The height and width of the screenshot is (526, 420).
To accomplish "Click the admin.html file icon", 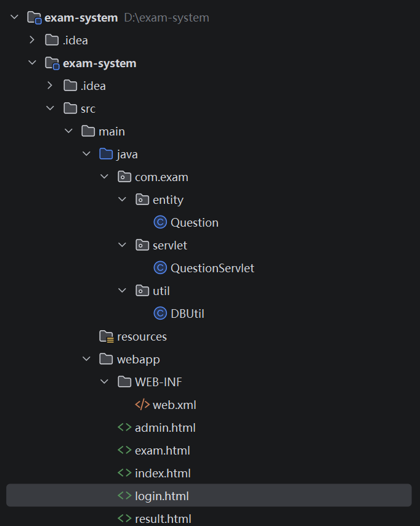I will 124,427.
